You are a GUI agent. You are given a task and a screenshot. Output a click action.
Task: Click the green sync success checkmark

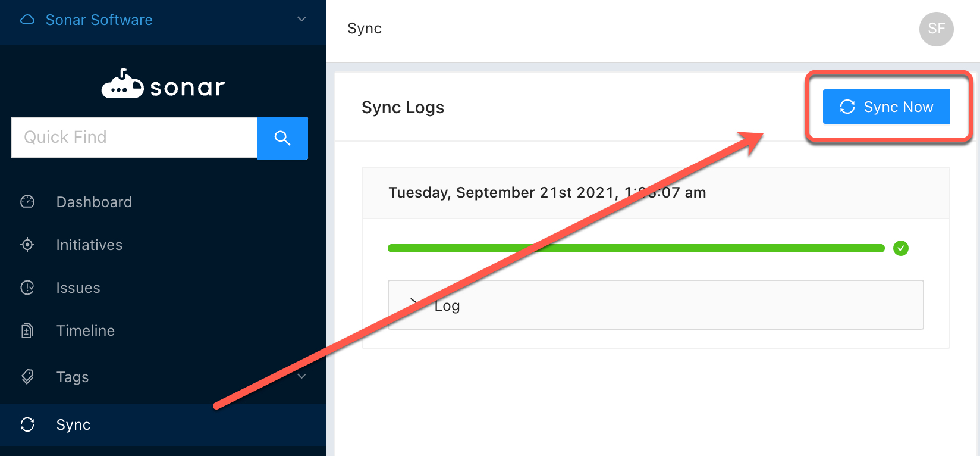(x=901, y=248)
